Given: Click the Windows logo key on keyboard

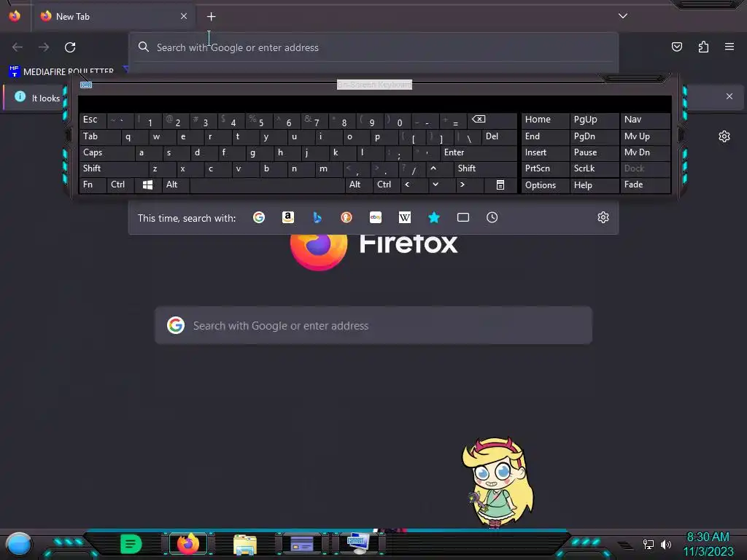Looking at the screenshot, I should pos(147,184).
